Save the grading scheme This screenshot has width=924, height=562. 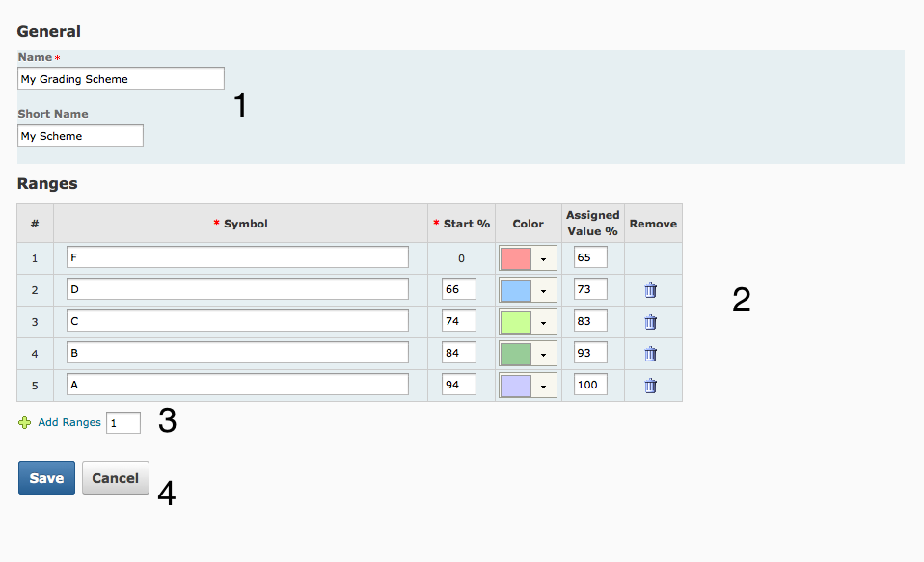(x=46, y=478)
